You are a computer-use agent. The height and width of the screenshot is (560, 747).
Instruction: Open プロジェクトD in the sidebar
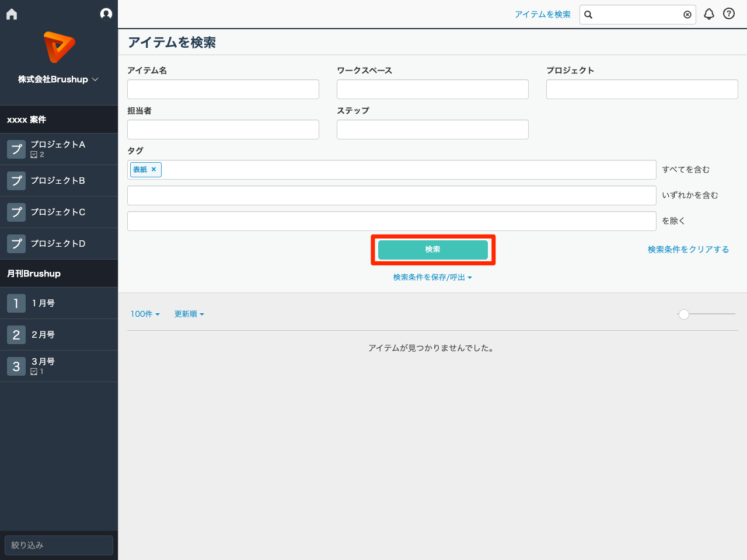point(59,244)
